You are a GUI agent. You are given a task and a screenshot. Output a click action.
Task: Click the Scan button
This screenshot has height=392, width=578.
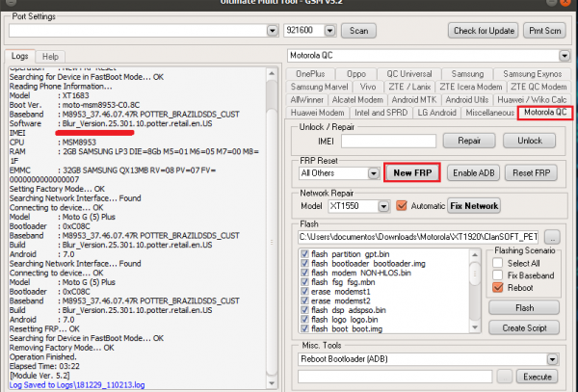pos(358,31)
